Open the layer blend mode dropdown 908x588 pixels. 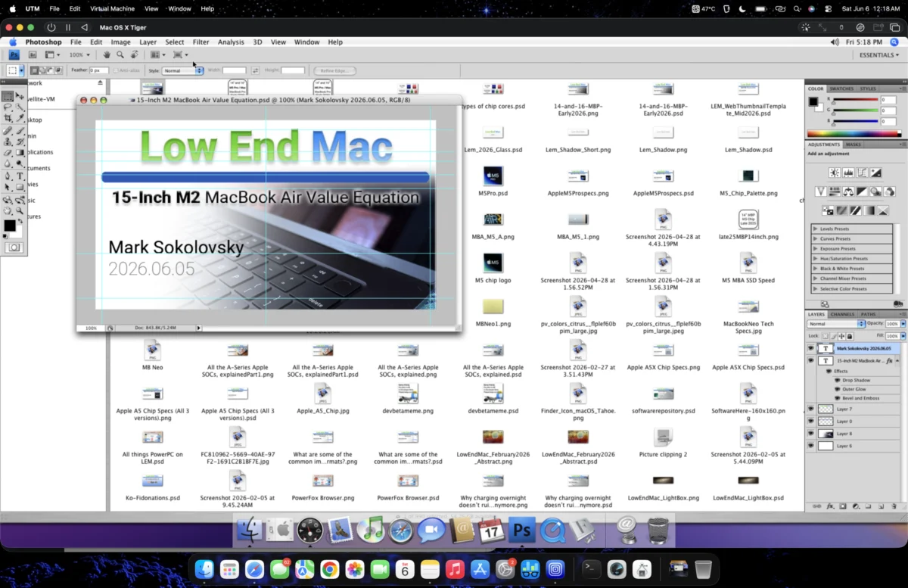tap(835, 324)
